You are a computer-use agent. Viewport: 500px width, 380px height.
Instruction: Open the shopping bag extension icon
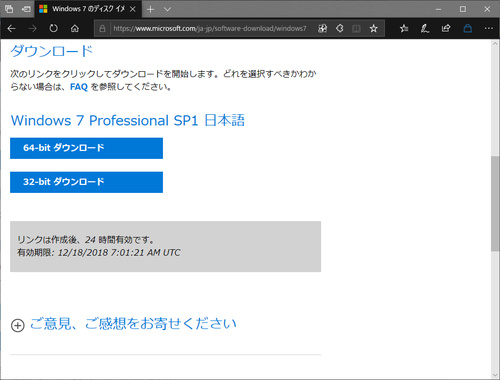467,29
